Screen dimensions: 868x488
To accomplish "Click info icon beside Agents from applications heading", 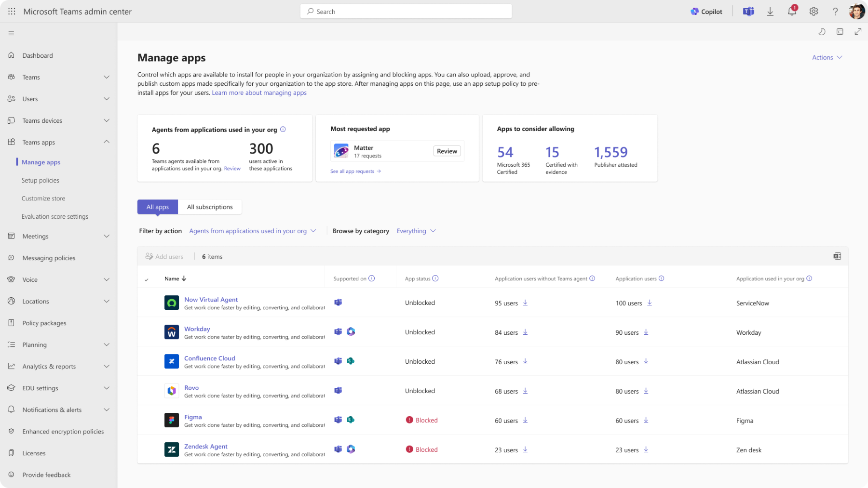I will coord(283,129).
